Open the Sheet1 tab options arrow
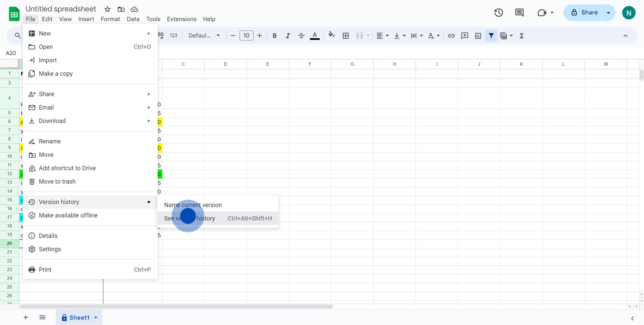 click(96, 318)
